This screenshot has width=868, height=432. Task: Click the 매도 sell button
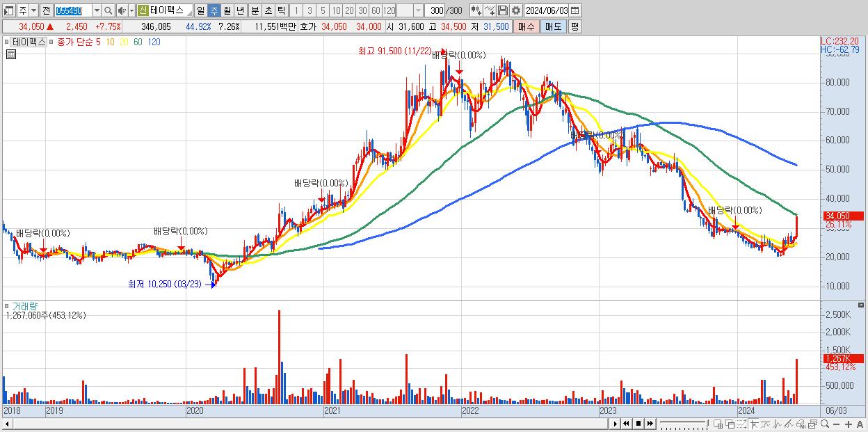tap(553, 26)
